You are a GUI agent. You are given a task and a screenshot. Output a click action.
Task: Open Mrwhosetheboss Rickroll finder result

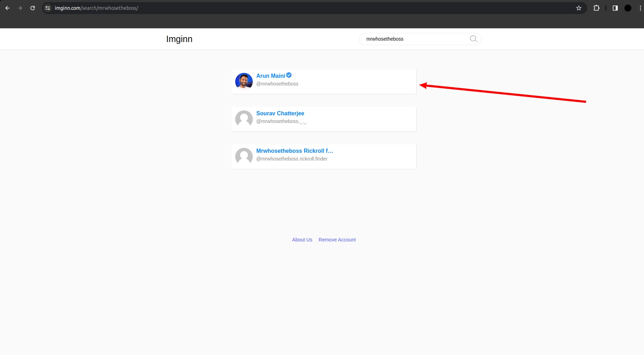(x=294, y=151)
